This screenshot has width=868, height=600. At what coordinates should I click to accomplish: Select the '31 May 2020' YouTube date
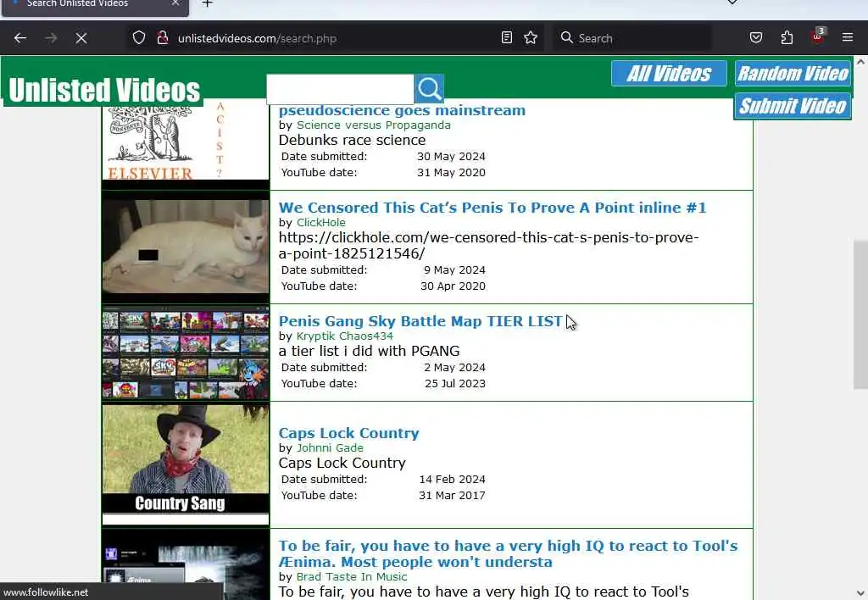[451, 173]
